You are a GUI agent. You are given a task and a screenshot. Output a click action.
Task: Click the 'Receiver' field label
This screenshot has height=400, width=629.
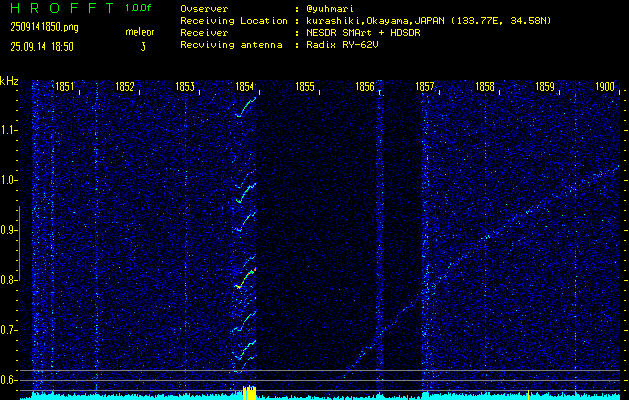(204, 33)
